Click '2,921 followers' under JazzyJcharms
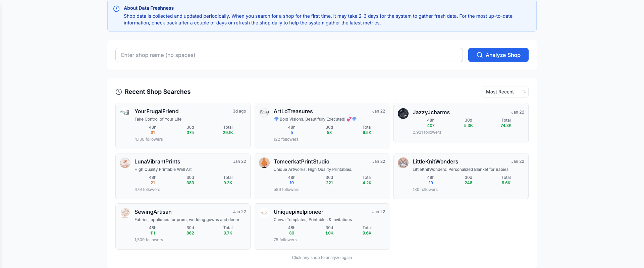Viewport: 644px width, 268px height. pyautogui.click(x=427, y=132)
